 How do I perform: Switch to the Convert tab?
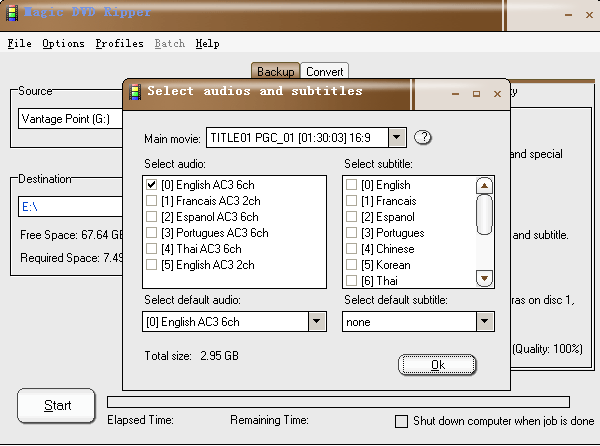pos(325,72)
